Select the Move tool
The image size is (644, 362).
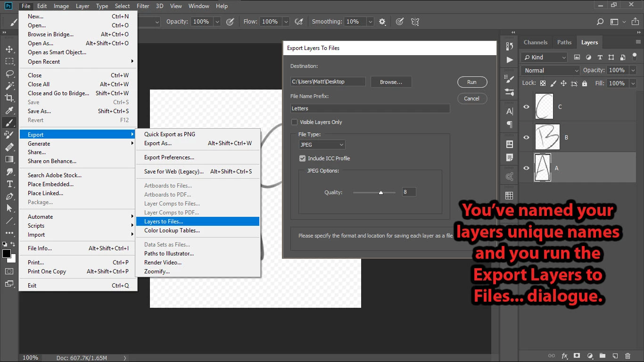pos(9,49)
